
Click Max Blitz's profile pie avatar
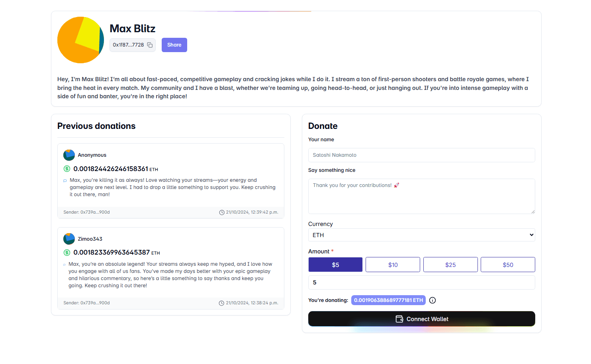click(x=80, y=40)
